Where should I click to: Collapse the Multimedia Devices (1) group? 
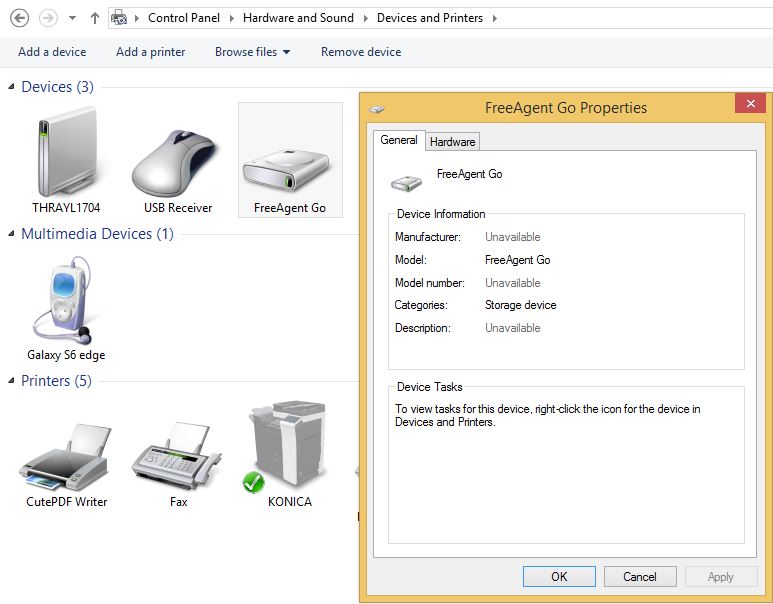click(11, 234)
